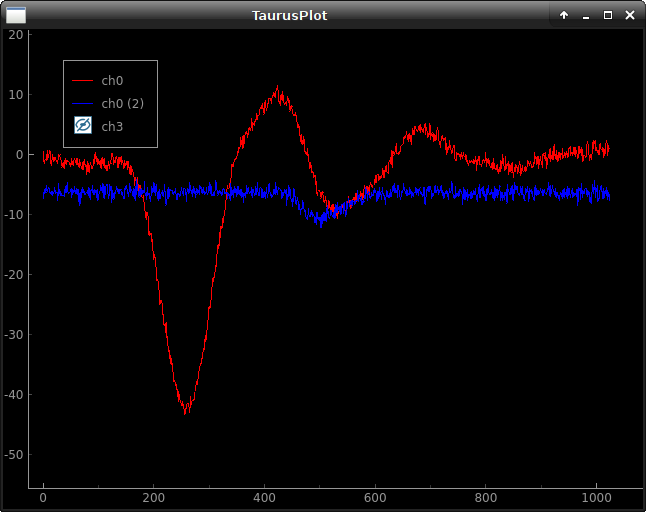Click the red ch0 line sample in legend
Screen dimensions: 646x512
click(83, 80)
